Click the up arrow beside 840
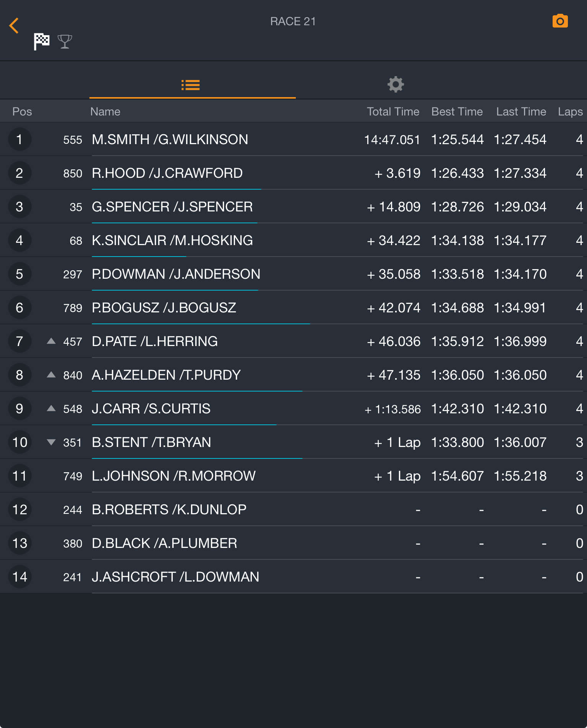Screen dimensions: 587x728 [x=51, y=375]
